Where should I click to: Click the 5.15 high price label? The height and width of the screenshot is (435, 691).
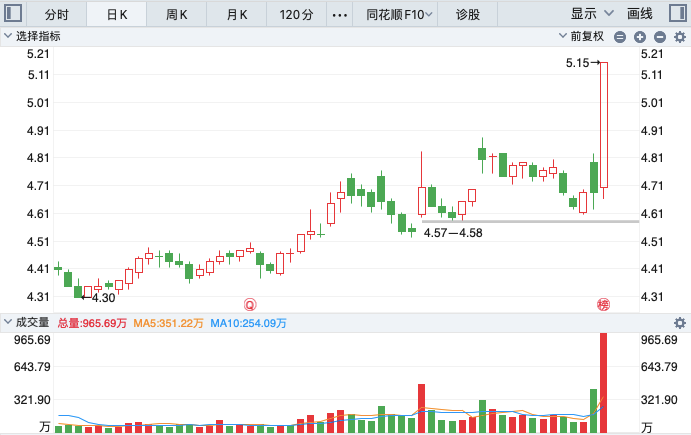pyautogui.click(x=577, y=63)
